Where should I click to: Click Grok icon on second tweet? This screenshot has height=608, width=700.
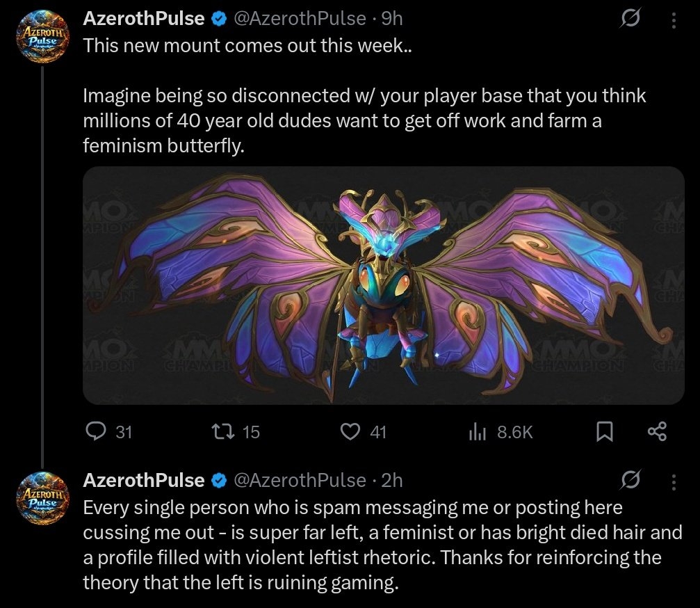(x=630, y=480)
